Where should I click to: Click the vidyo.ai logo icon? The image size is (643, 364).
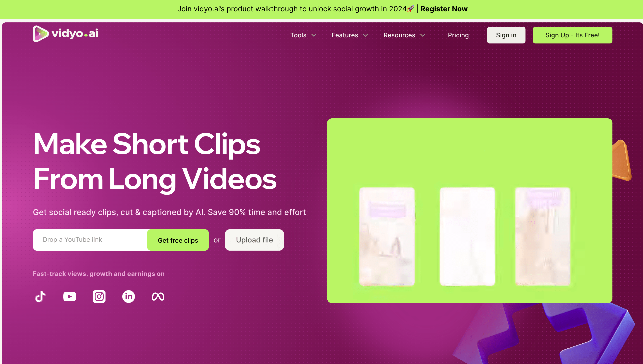tap(40, 34)
